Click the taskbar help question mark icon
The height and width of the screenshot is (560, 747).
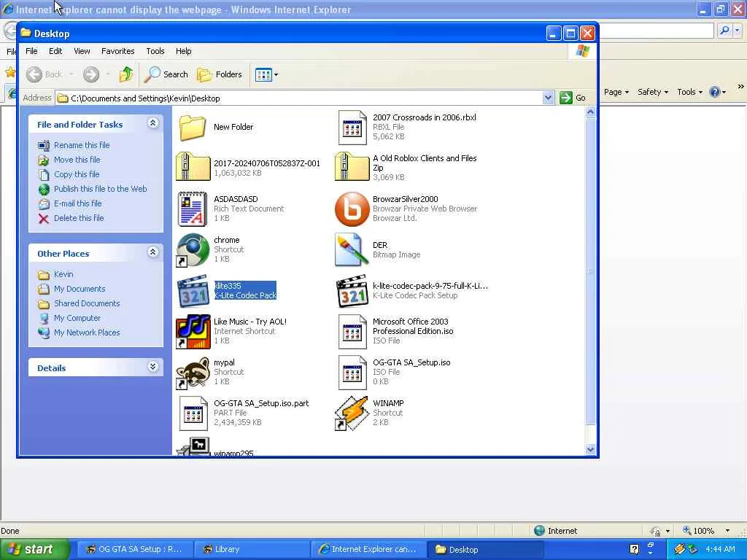(634, 550)
